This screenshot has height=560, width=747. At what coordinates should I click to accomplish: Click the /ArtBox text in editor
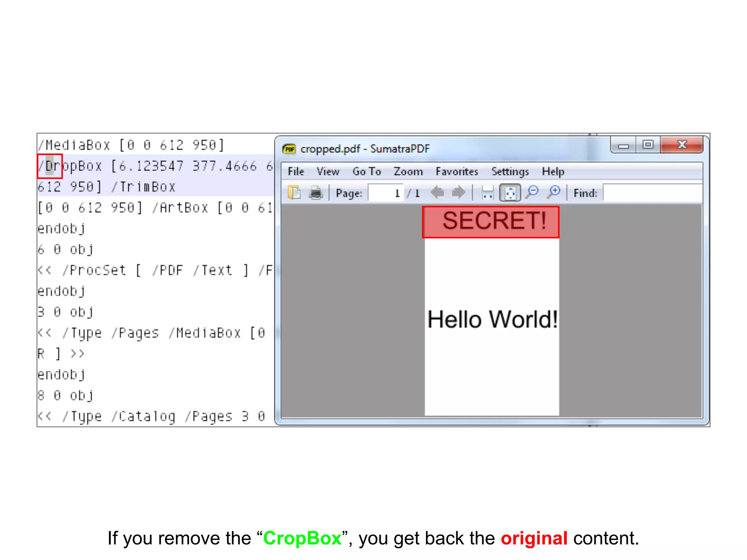click(x=180, y=208)
